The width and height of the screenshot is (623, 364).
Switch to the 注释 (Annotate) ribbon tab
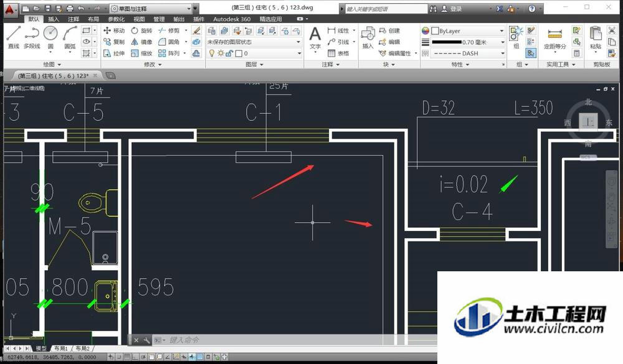point(73,19)
